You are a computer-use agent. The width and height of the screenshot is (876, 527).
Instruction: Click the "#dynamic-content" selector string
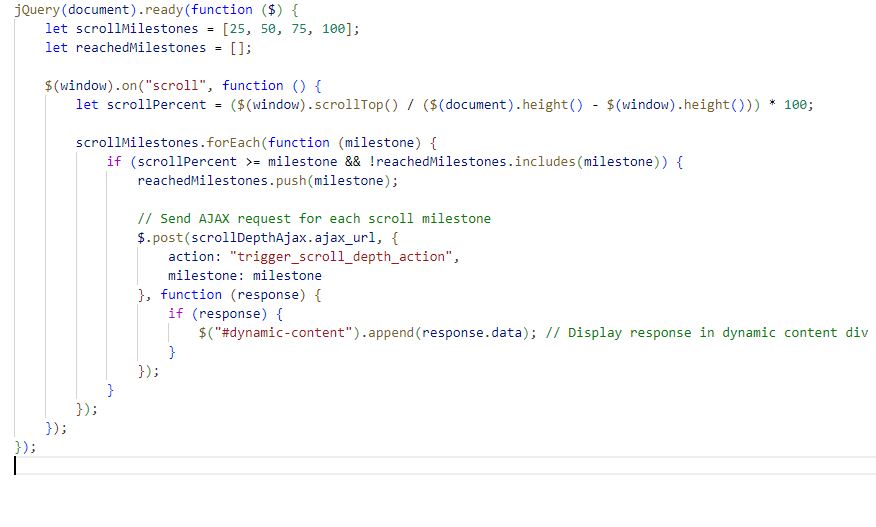point(283,333)
